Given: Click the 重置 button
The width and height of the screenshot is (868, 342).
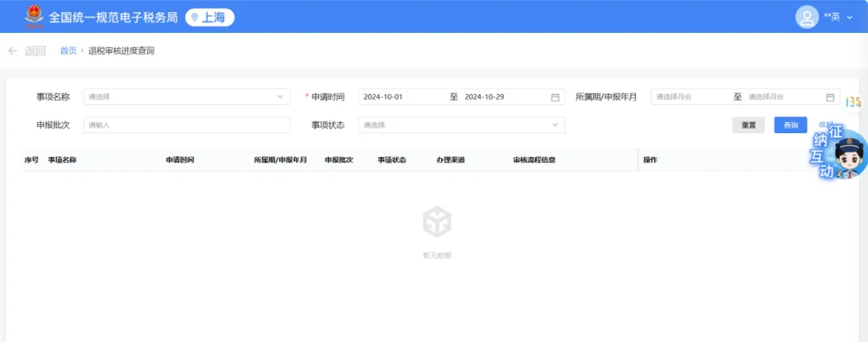Looking at the screenshot, I should [x=748, y=125].
